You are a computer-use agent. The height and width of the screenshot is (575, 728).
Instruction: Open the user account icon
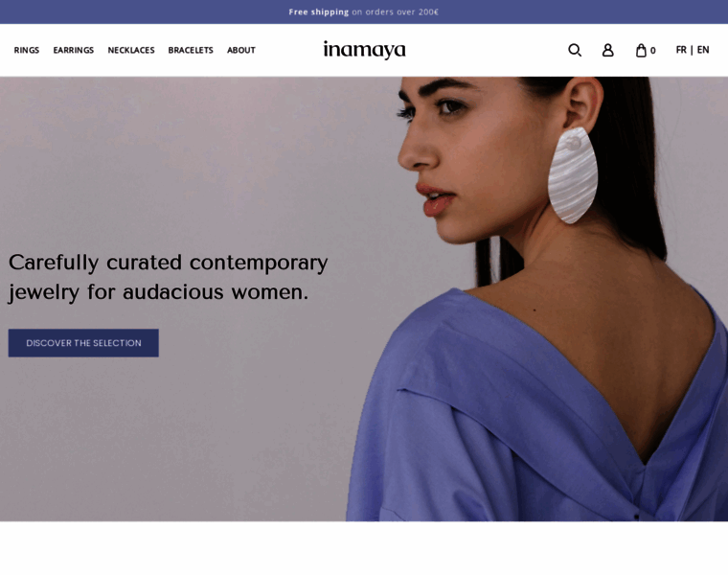click(607, 50)
